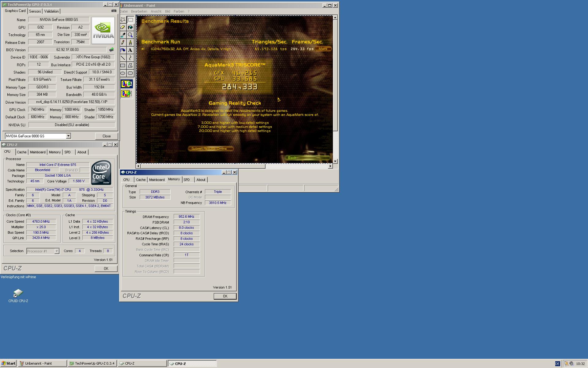Pick the Fill With Color bucket tool
This screenshot has width=588, height=368.
click(x=130, y=27)
